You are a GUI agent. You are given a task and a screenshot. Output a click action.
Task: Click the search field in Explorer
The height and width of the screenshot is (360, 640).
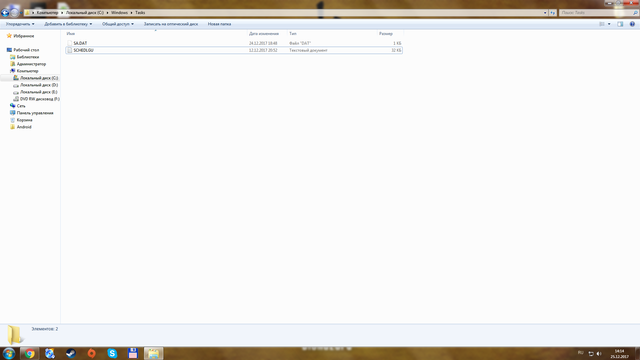(x=596, y=13)
